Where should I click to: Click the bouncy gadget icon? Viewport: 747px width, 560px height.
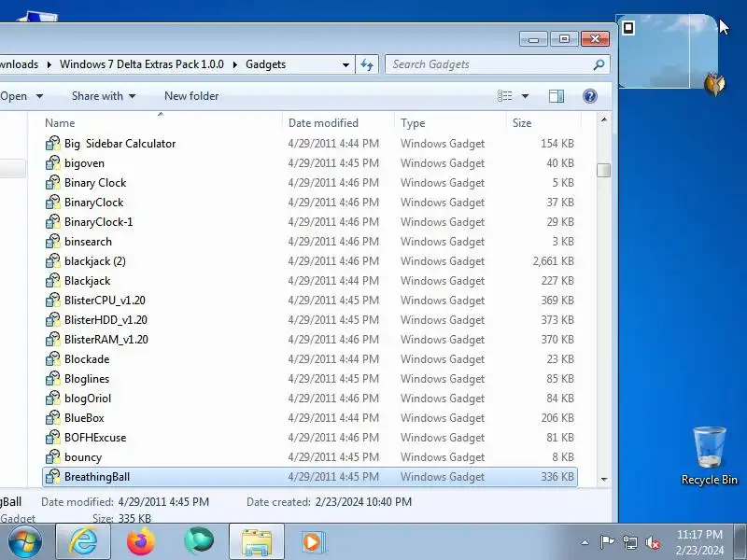tap(53, 457)
